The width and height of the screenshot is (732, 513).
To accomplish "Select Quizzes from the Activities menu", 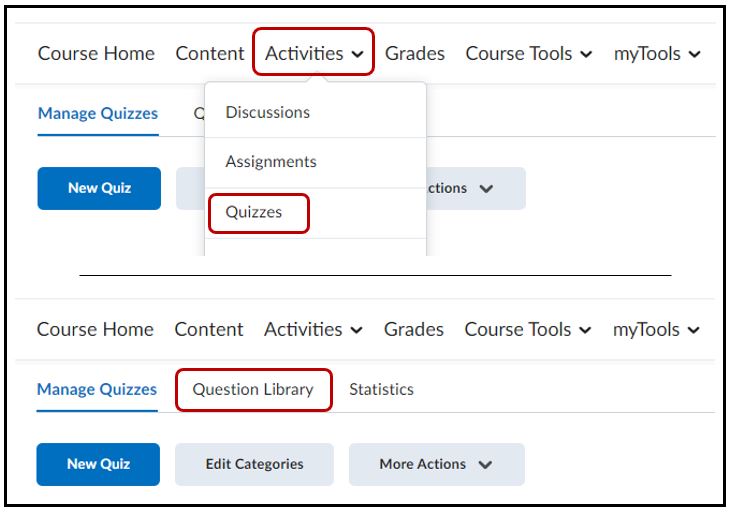I will pos(254,212).
